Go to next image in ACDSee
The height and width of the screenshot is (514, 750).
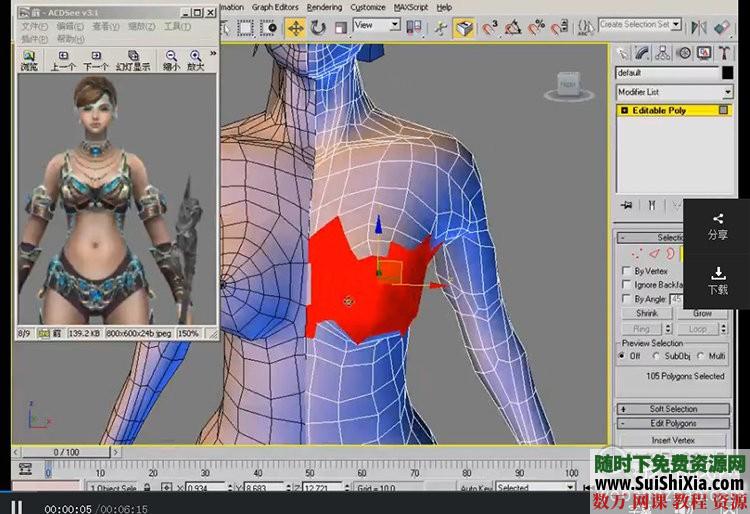[x=96, y=61]
